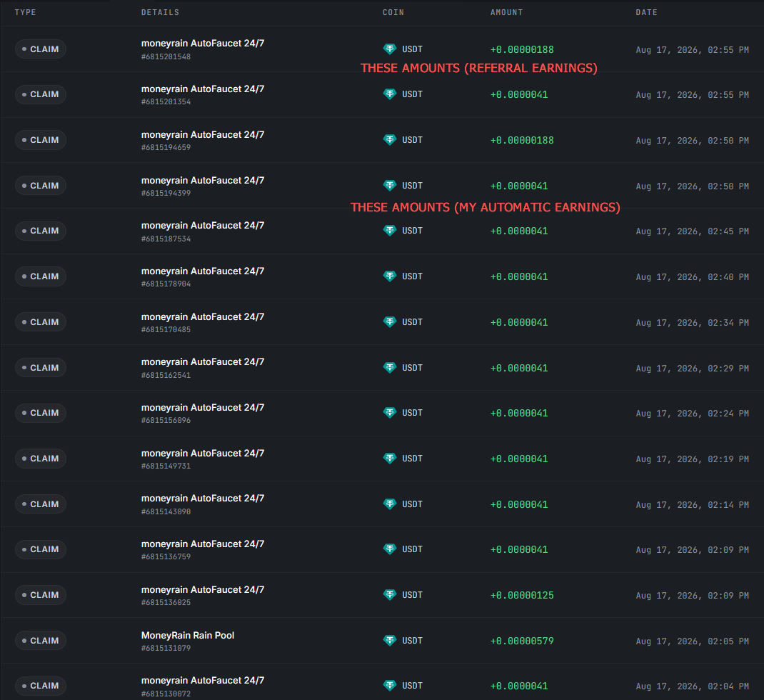The width and height of the screenshot is (764, 700).
Task: Click the CLAIM badge in the Rain Pool row
Action: [41, 641]
